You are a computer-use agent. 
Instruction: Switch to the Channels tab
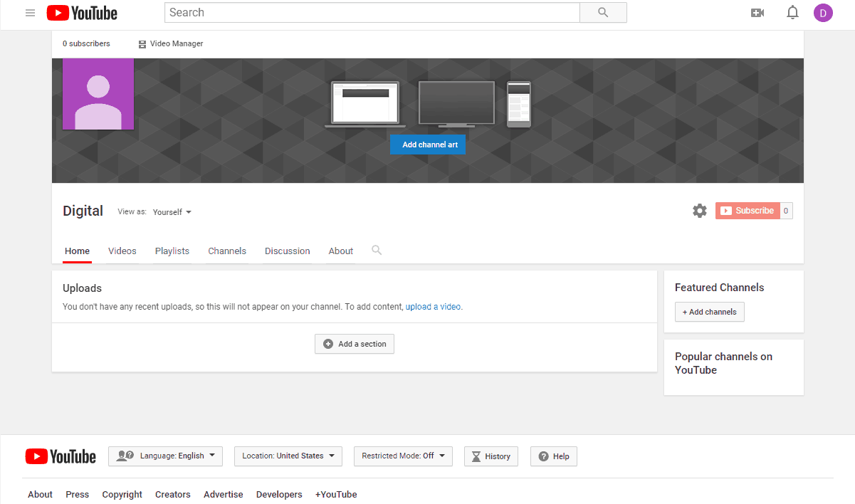[x=227, y=251]
